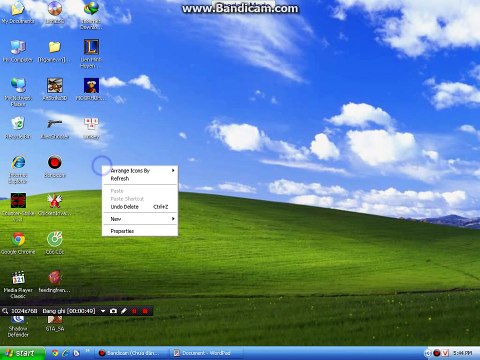Viewport: 480px width, 360px height.
Task: Launch Chrome from the Quick Launch bar
Action: tap(55, 353)
